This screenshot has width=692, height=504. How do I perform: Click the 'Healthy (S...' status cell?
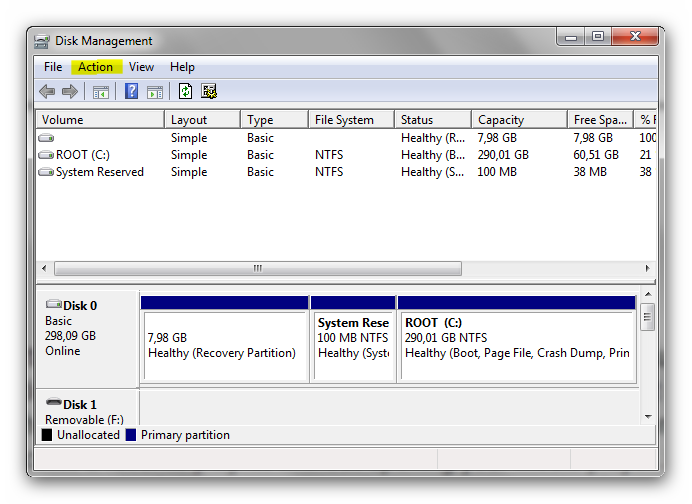point(432,172)
